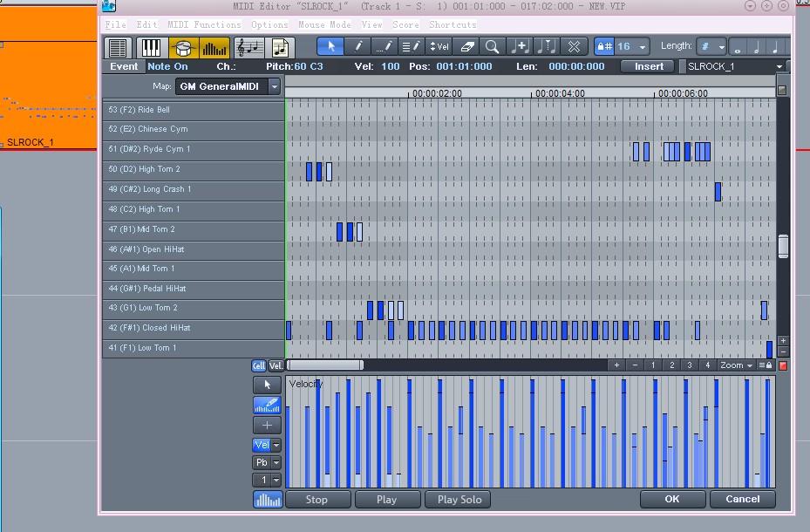Click the red square icon beside Zoom
810x532 pixels.
click(783, 365)
